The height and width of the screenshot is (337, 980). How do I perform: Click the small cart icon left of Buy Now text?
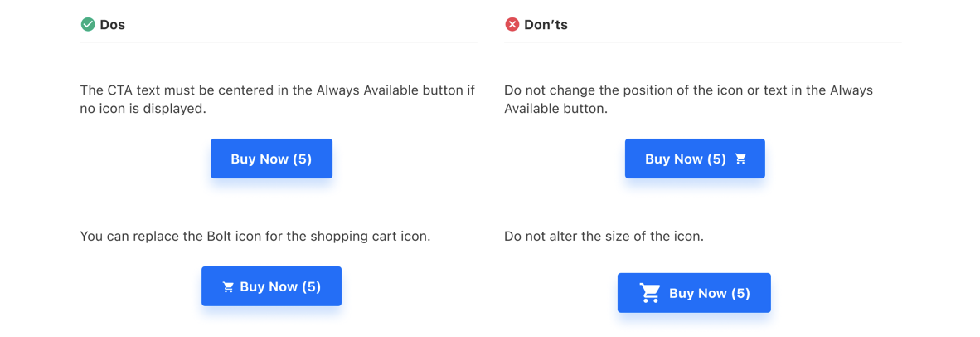(x=228, y=287)
